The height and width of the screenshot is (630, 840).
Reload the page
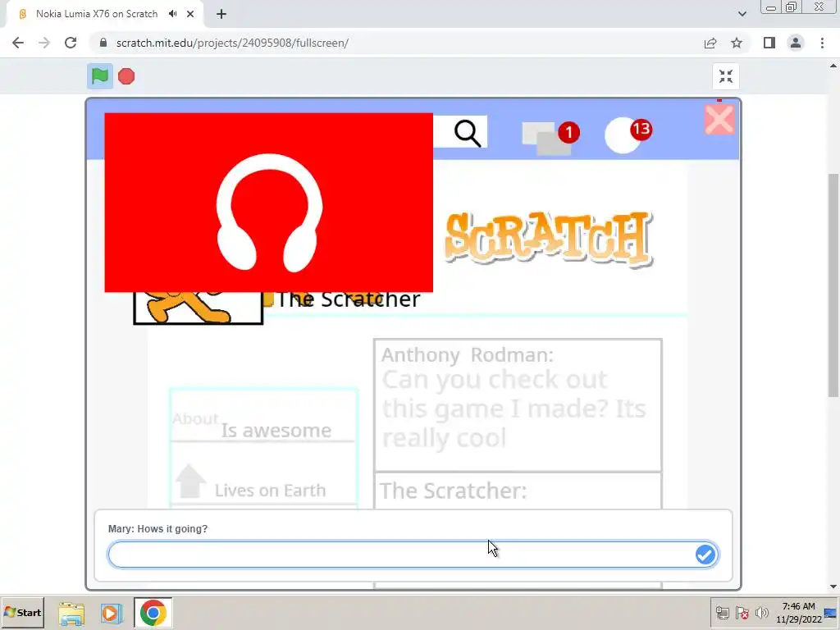point(71,43)
